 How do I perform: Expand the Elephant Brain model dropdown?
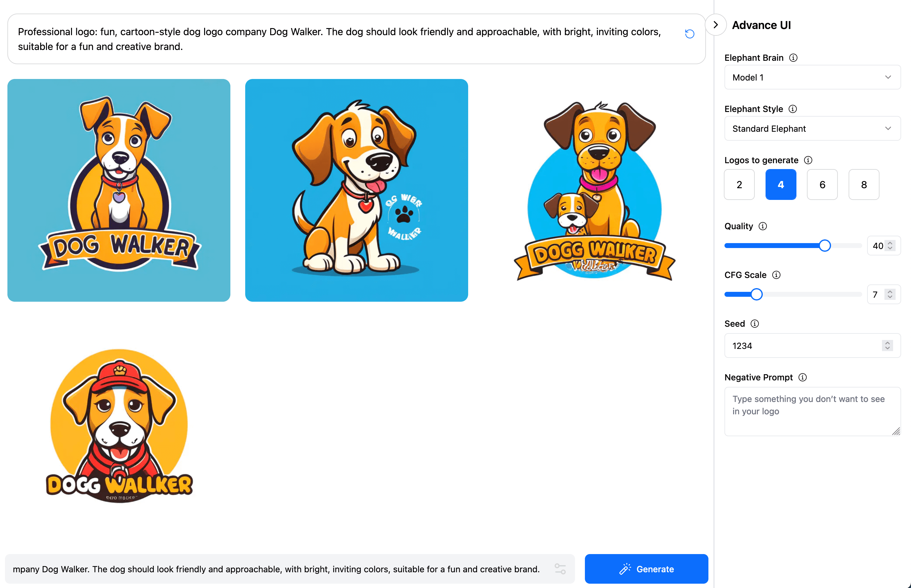(x=811, y=77)
